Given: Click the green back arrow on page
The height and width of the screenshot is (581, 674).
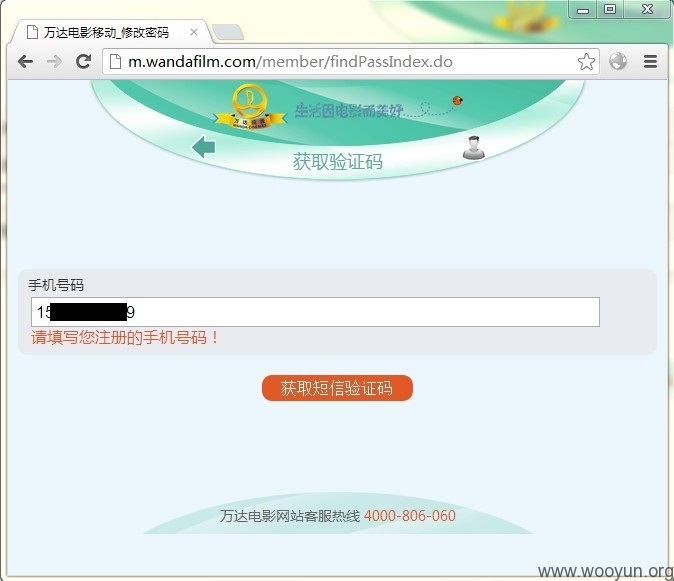Looking at the screenshot, I should pyautogui.click(x=204, y=147).
